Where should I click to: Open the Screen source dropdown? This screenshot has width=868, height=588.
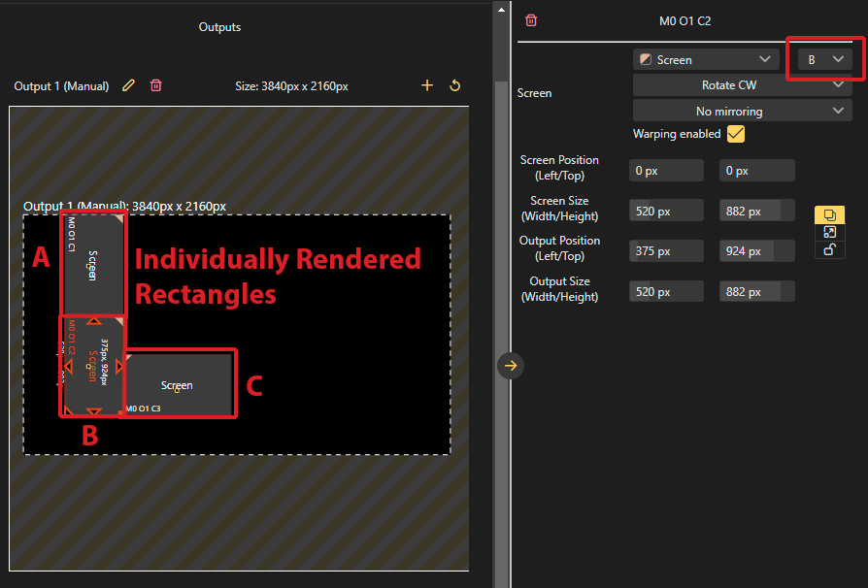705,60
